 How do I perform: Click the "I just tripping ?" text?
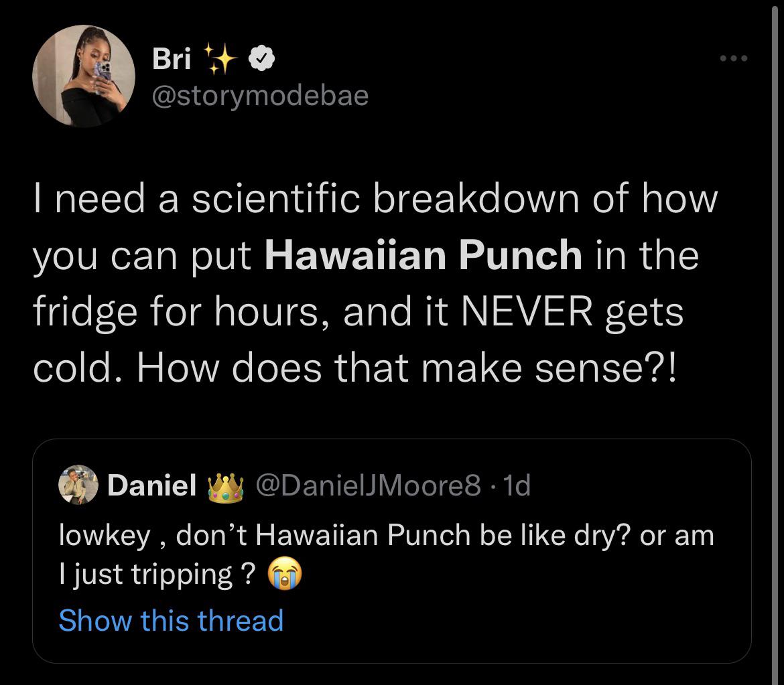[156, 575]
